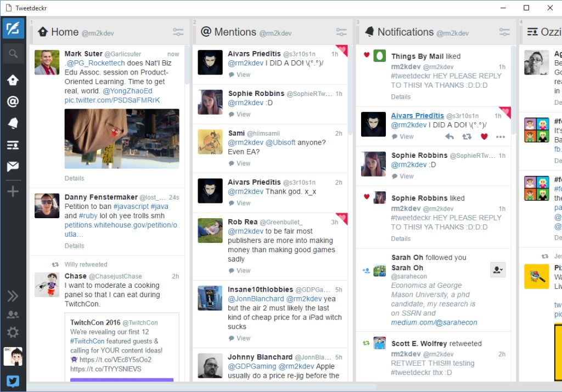Open Mentions via the @ sidebar icon
The width and height of the screenshot is (562, 392).
click(x=13, y=101)
